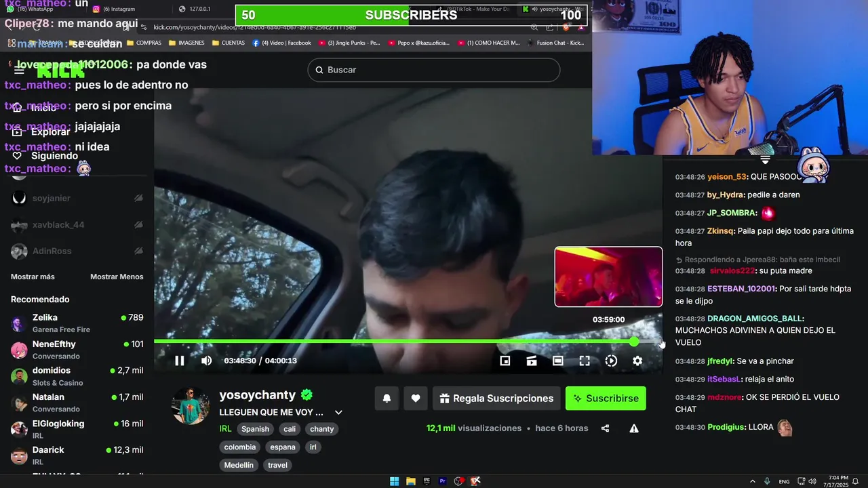Open CUENTAS bookmarks folder
This screenshot has width=868, height=488.
pyautogui.click(x=229, y=43)
